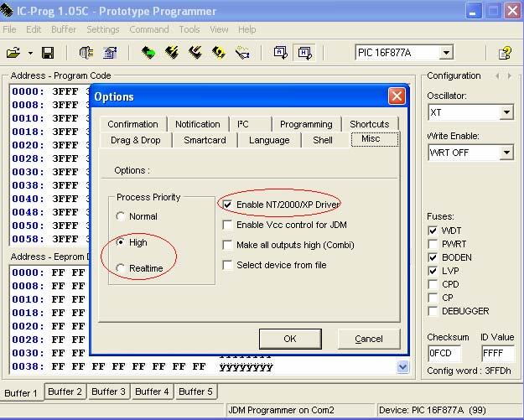Switch to the Language tab
Viewport: 524px width, 420px height.
[269, 140]
